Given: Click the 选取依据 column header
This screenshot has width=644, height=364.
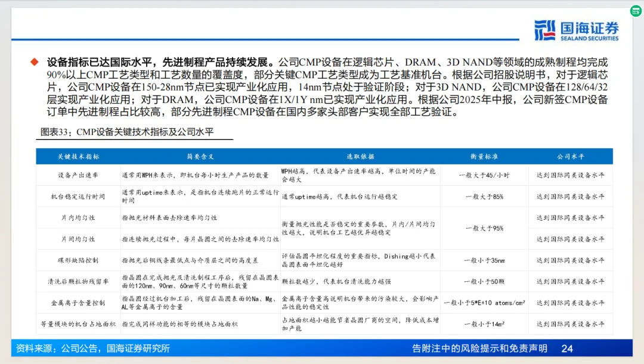Looking at the screenshot, I should [360, 156].
